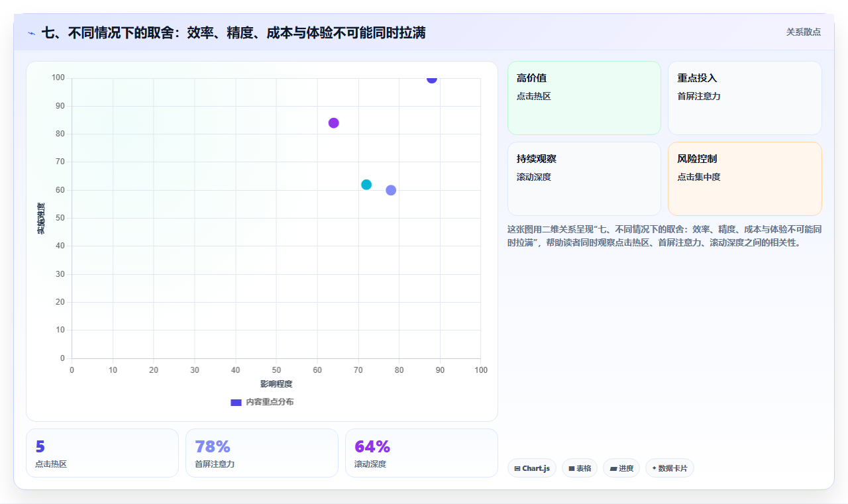
Task: Open the 重点投入 首屏注意力 card
Action: [745, 98]
